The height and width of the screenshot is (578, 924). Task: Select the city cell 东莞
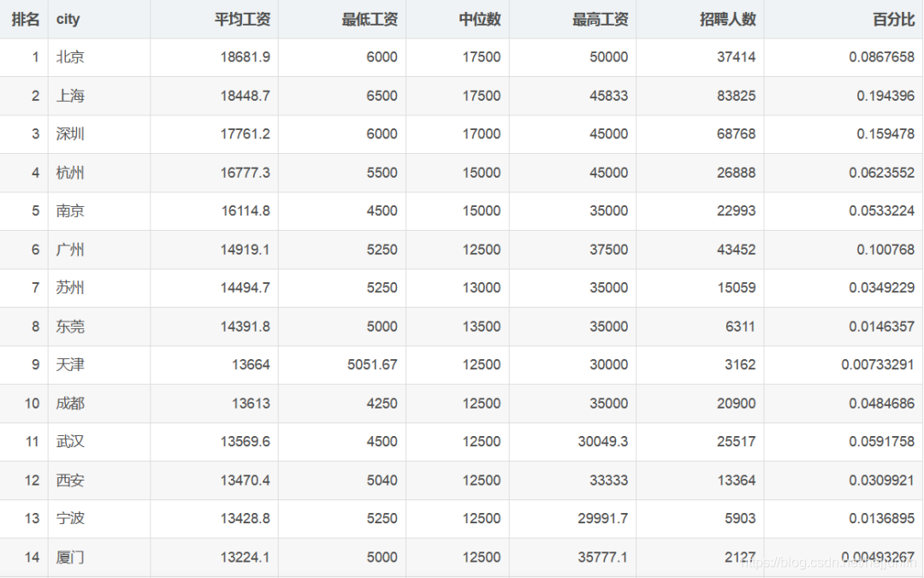point(70,327)
